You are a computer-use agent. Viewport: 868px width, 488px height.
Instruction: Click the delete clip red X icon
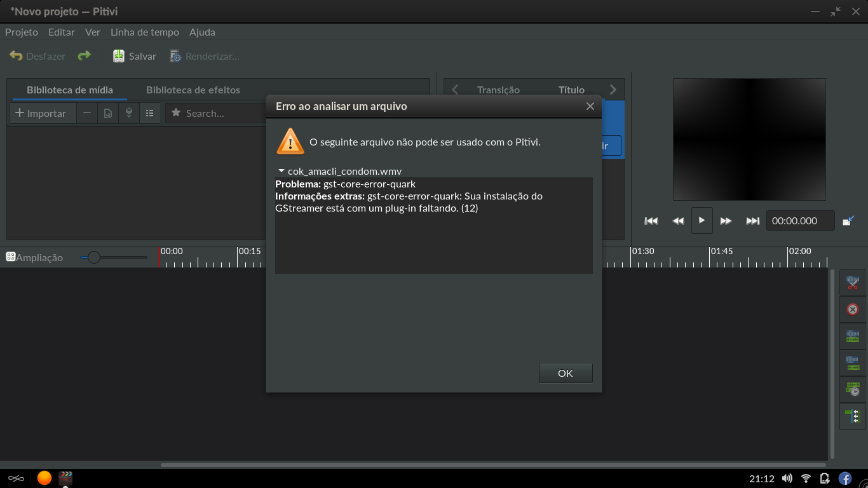click(853, 310)
